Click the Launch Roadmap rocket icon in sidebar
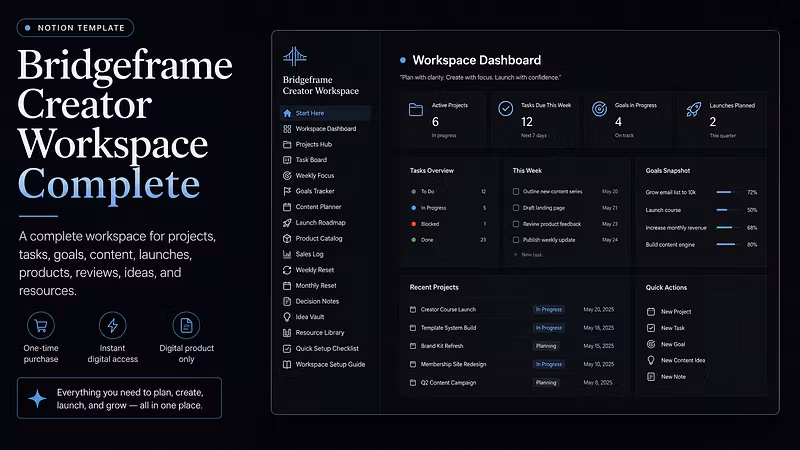This screenshot has width=800, height=450. (x=287, y=223)
